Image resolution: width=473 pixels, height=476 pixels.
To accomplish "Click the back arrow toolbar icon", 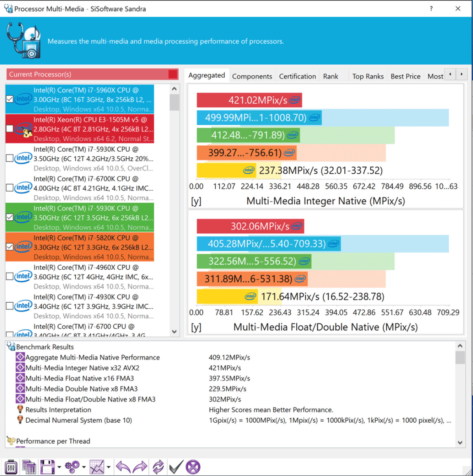I will tap(123, 467).
